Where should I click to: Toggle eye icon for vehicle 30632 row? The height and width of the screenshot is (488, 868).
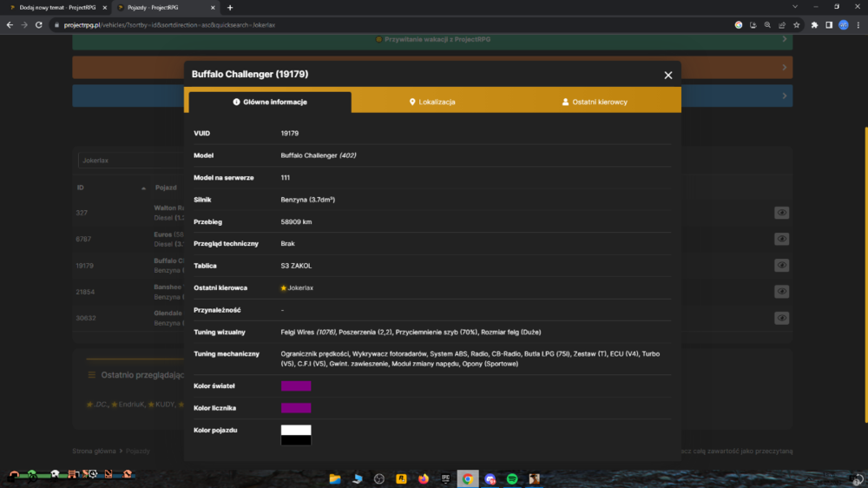[x=782, y=318]
